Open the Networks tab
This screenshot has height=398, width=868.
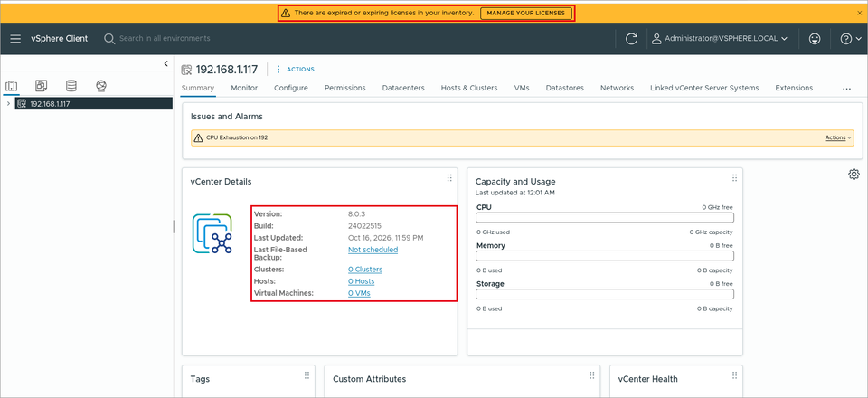[x=618, y=88]
